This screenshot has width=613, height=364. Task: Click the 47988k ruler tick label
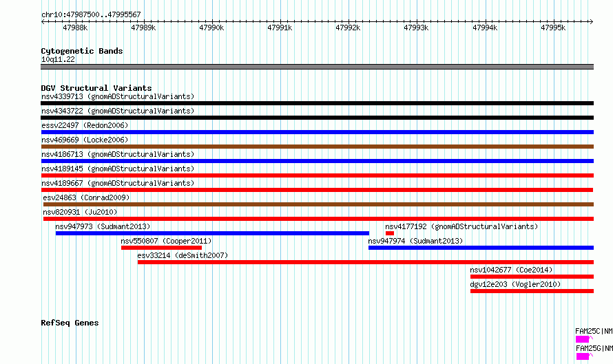point(75,28)
